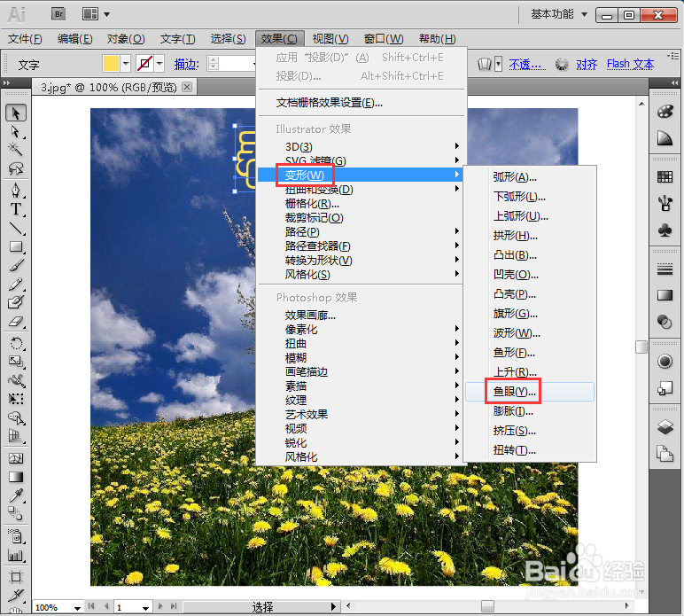Select the Paintbrush tool

[16, 265]
